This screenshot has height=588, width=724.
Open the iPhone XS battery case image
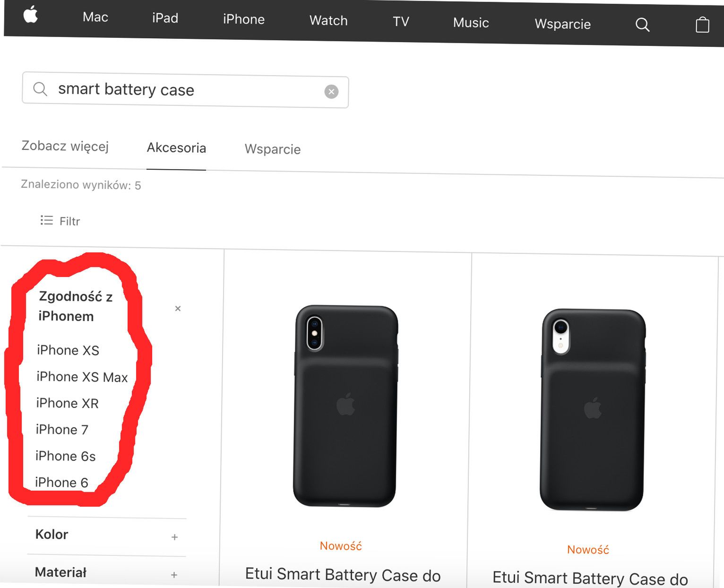click(x=345, y=406)
